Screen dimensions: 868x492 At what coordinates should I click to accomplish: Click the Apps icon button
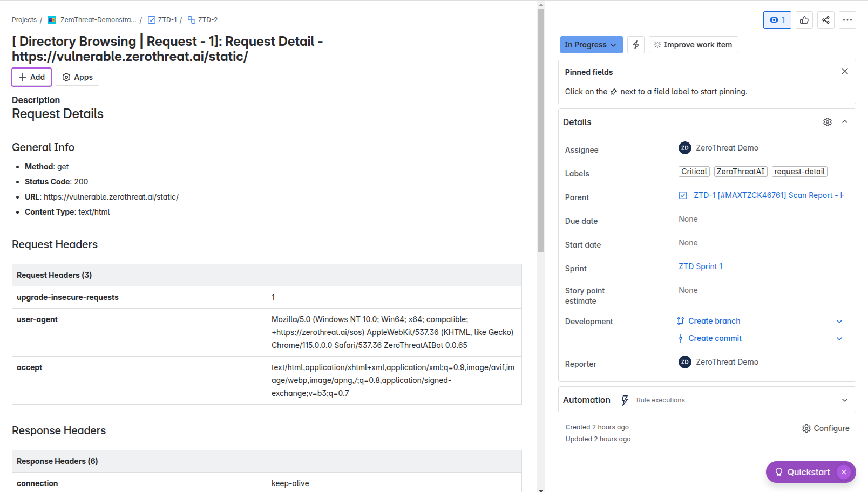coord(78,77)
